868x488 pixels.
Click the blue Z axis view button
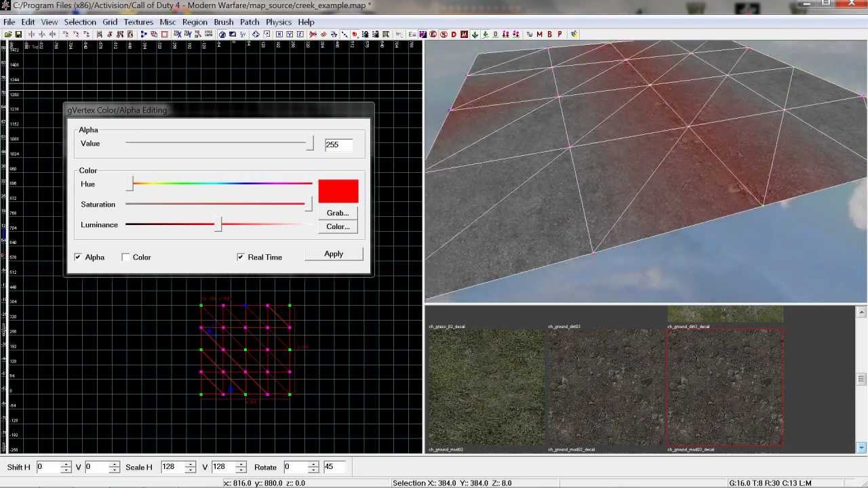click(x=300, y=35)
